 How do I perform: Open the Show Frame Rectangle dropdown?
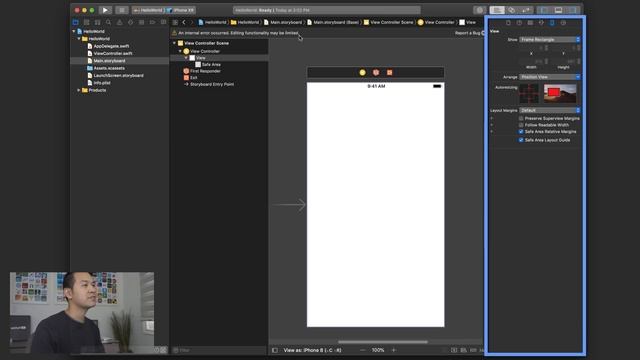click(550, 40)
